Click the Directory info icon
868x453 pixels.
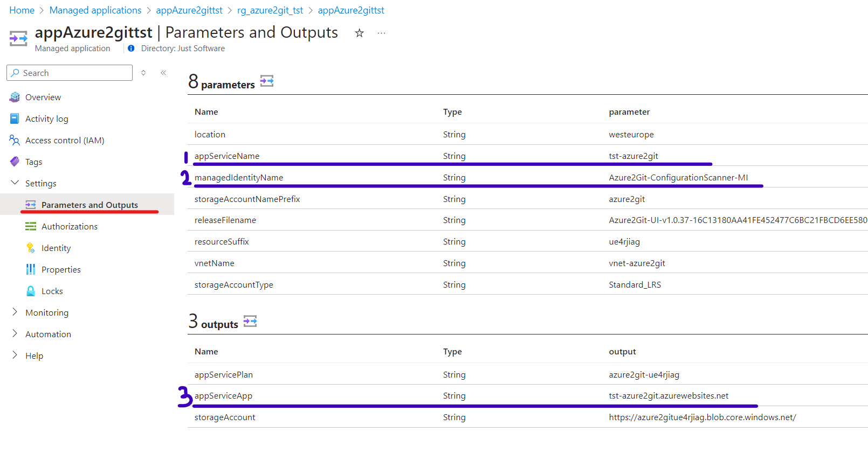(x=131, y=48)
